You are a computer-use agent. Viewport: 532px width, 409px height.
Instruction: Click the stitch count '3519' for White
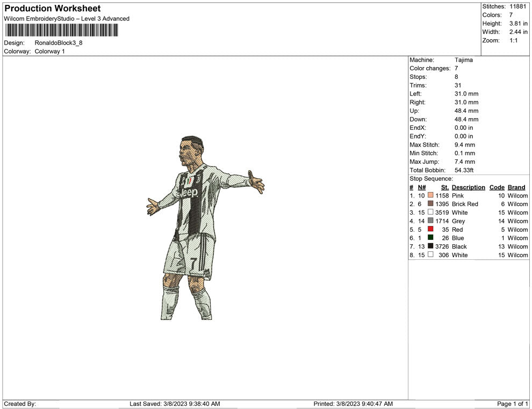click(x=442, y=213)
